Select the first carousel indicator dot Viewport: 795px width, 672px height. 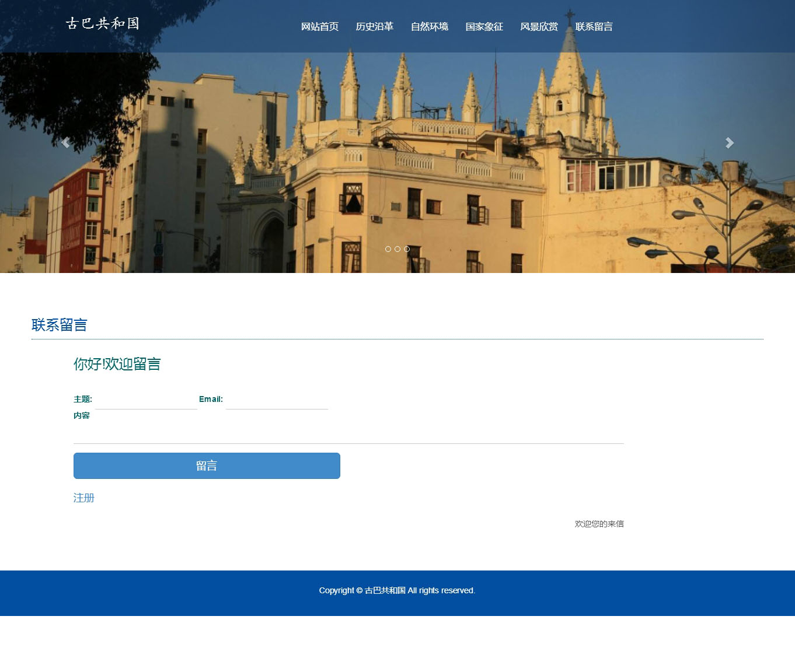(388, 249)
